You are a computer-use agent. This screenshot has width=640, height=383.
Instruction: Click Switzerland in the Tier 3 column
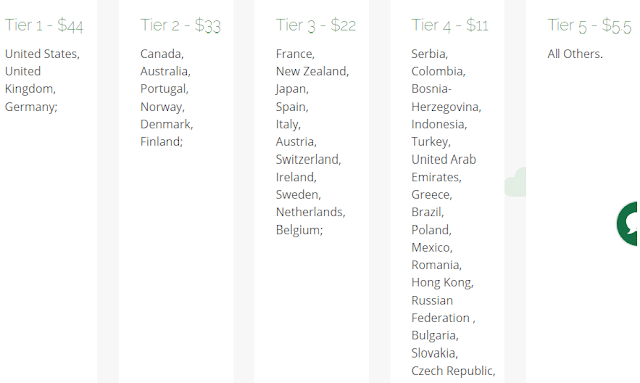pos(308,159)
